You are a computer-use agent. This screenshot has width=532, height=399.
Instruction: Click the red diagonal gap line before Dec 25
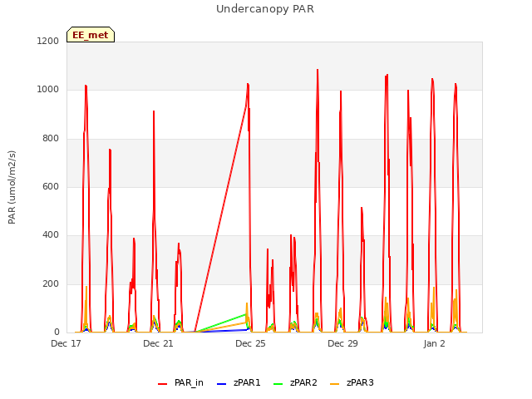[220, 219]
